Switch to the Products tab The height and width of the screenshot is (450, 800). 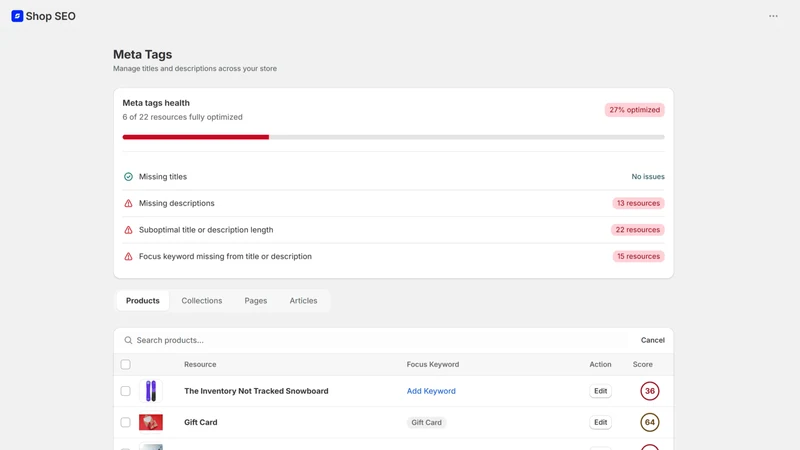coord(143,301)
